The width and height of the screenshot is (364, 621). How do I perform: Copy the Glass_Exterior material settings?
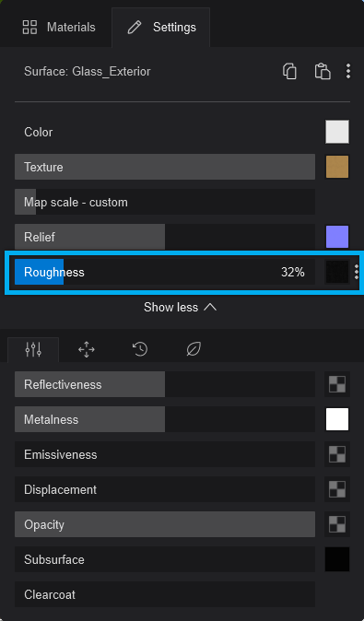coord(289,72)
